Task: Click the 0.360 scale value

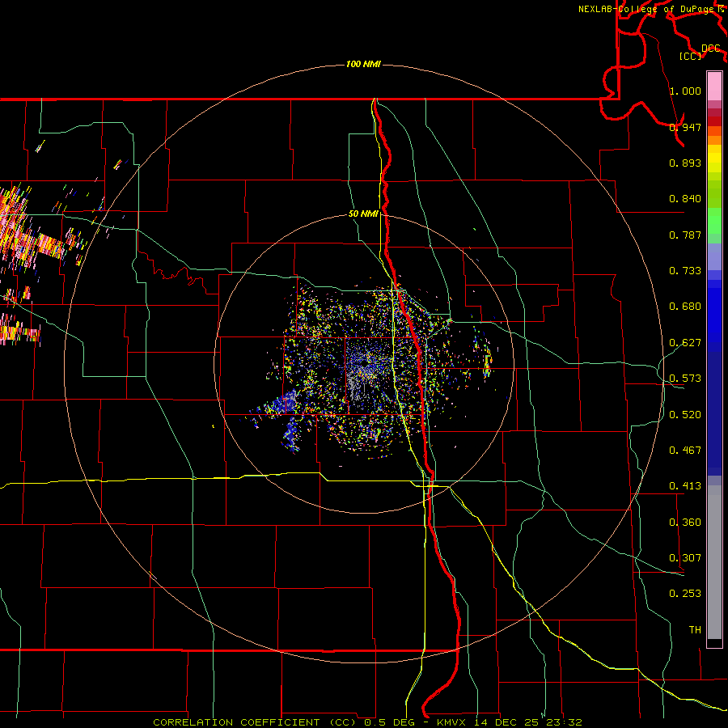Action: (685, 523)
